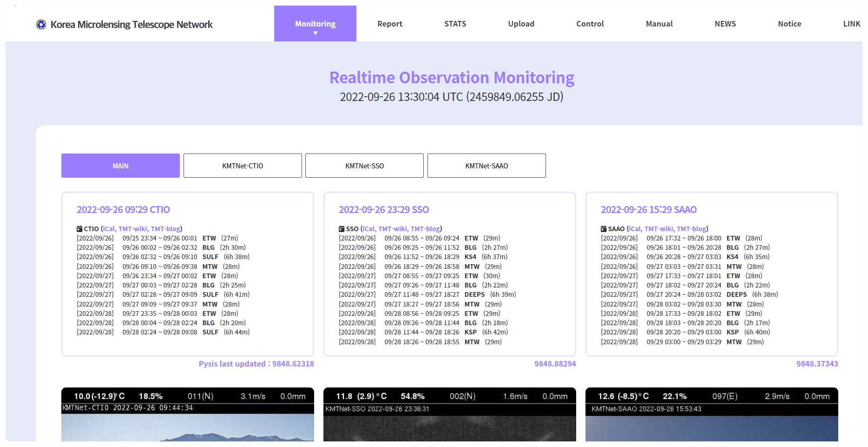Screen dimensions: 868x447
Task: Click the KMTNet-SAAO webcam image
Action: 711,428
